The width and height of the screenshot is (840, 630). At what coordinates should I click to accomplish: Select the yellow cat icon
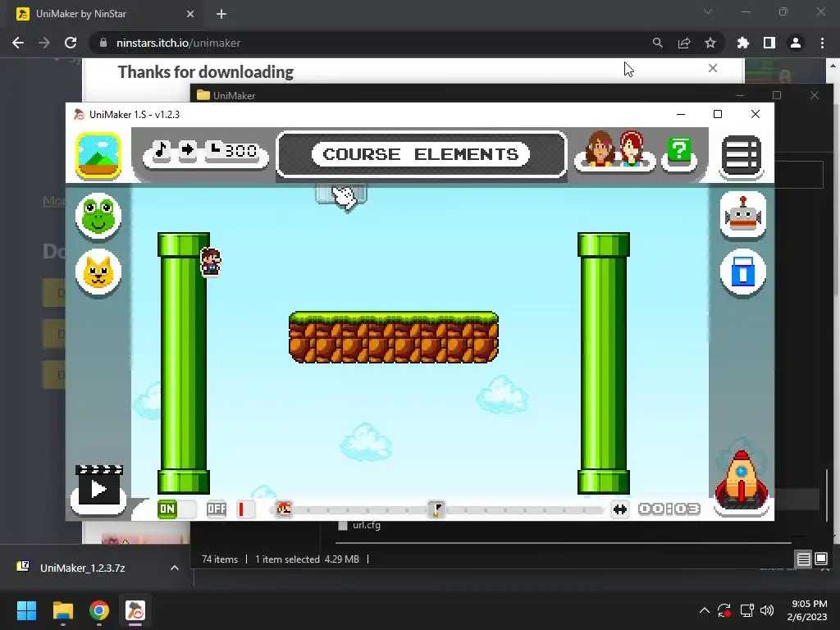point(98,272)
